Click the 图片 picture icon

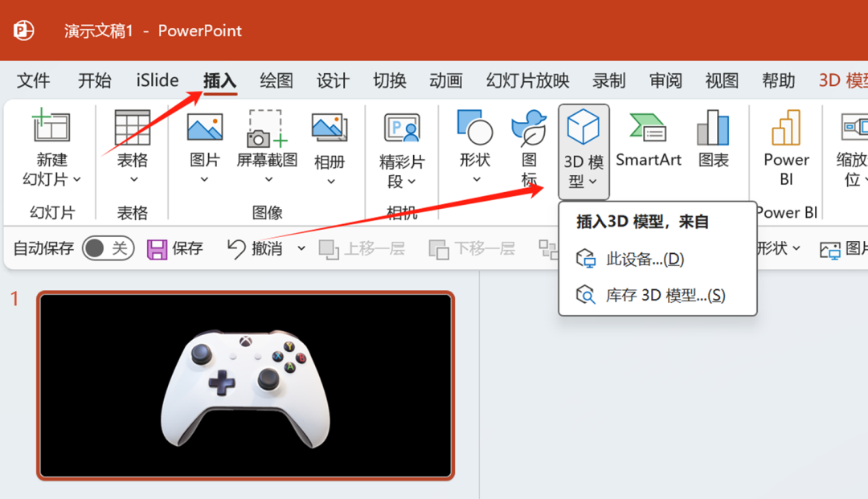[205, 127]
